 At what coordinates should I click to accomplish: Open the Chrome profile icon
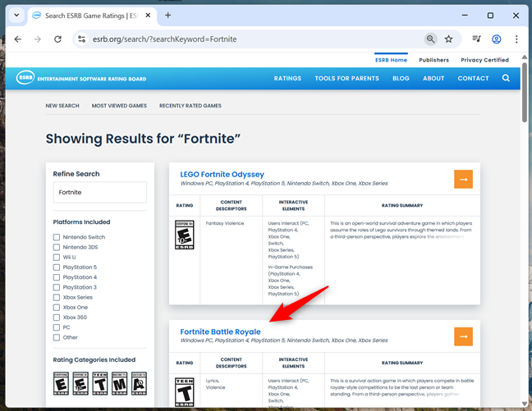(497, 39)
